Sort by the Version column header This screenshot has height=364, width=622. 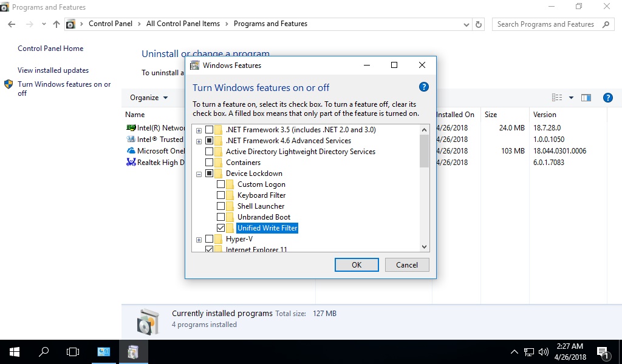(x=545, y=115)
